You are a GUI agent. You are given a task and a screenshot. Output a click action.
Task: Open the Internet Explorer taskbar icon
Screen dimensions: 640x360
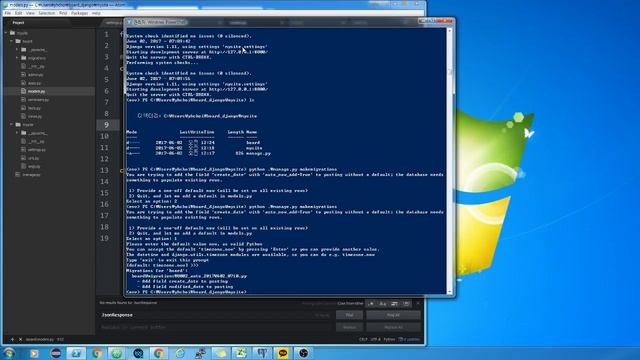point(180,353)
